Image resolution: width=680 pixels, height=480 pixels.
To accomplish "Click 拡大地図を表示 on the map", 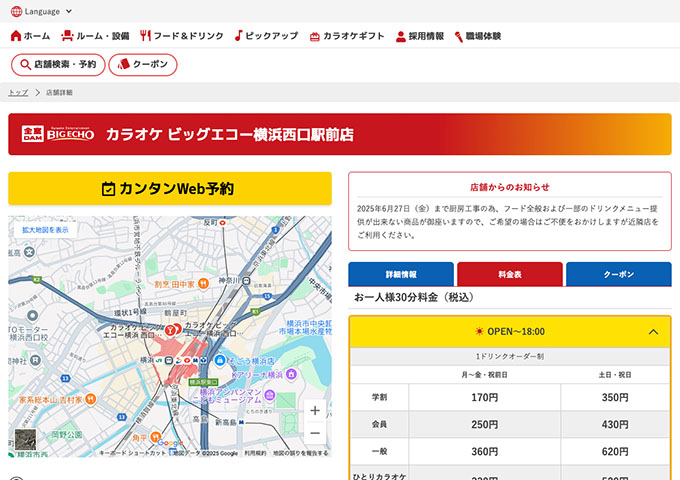I will (46, 230).
